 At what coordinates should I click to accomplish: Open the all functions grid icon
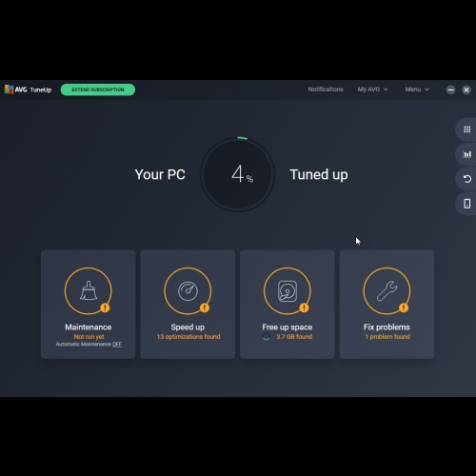[466, 129]
